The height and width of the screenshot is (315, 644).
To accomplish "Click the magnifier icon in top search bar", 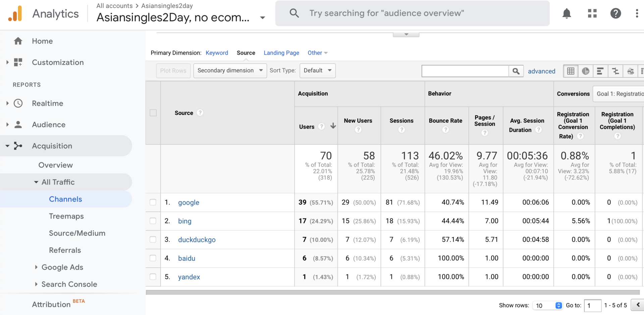I will (294, 13).
